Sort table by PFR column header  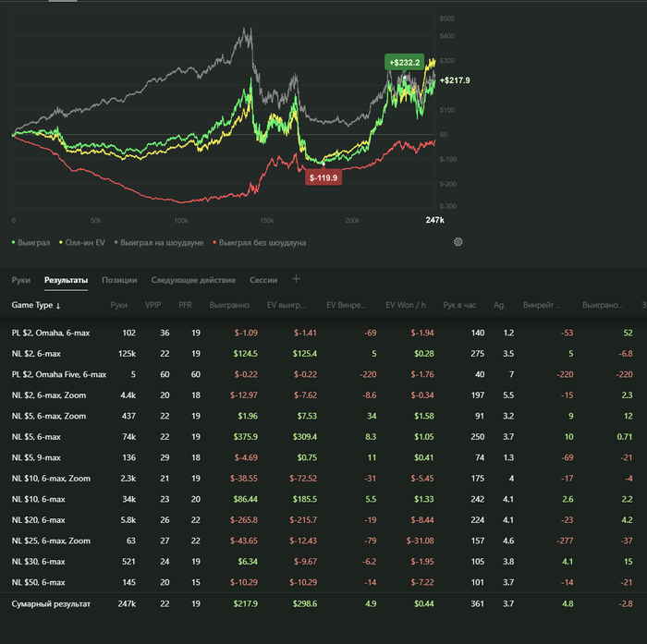point(185,305)
